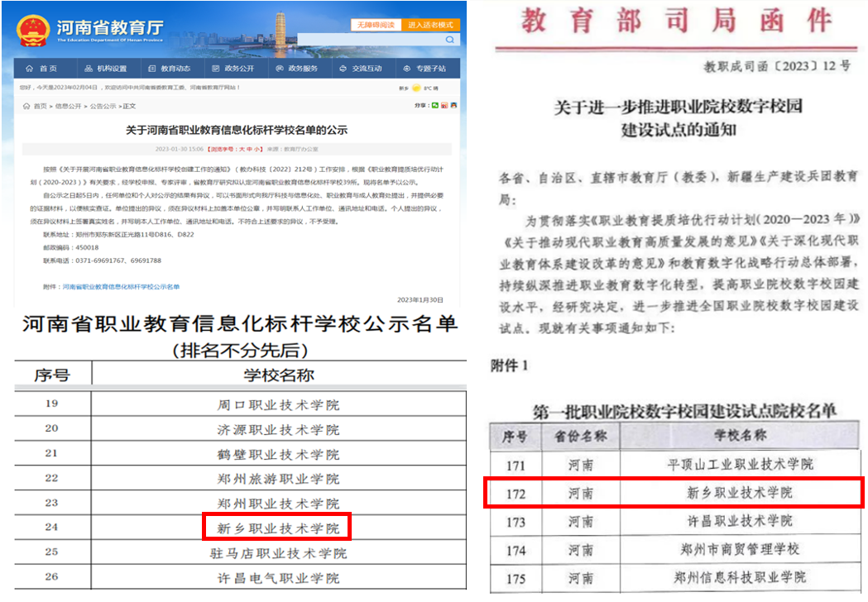The height and width of the screenshot is (602, 868).
Task: Click the sunny weather icon
Action: pos(416,88)
